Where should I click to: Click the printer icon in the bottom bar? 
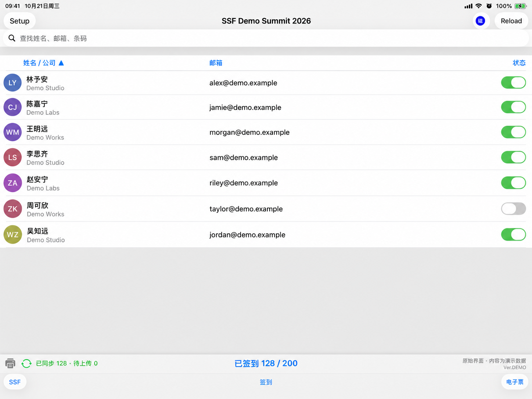10,363
